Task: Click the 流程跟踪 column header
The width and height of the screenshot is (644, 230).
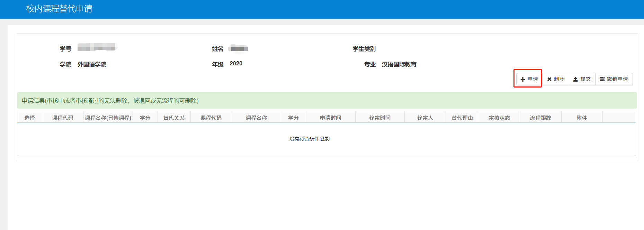Action: [540, 118]
